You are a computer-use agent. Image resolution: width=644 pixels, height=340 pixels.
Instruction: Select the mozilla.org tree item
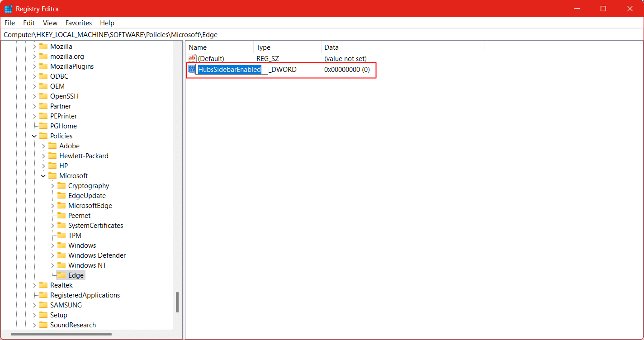(x=67, y=57)
